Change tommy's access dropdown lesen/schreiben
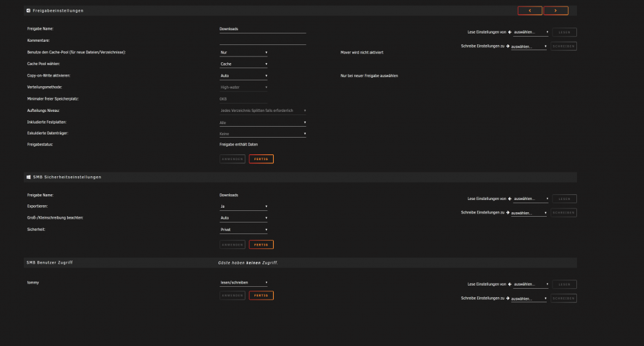Screen dimensions: 644x346 tap(243, 282)
